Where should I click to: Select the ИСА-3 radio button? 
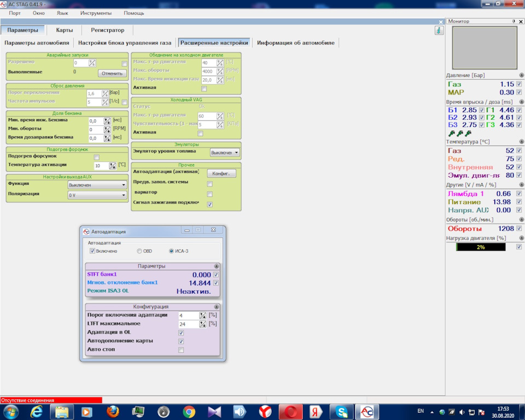[171, 251]
